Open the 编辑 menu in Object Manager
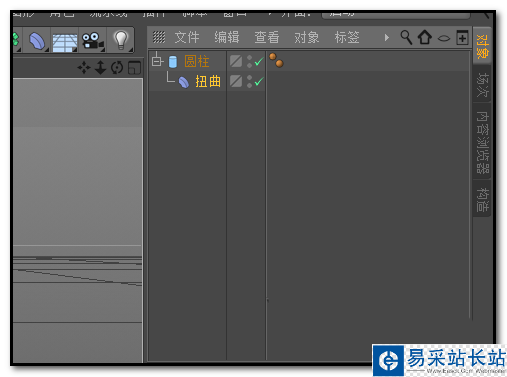Image resolution: width=507 pixels, height=377 pixels. (x=227, y=37)
